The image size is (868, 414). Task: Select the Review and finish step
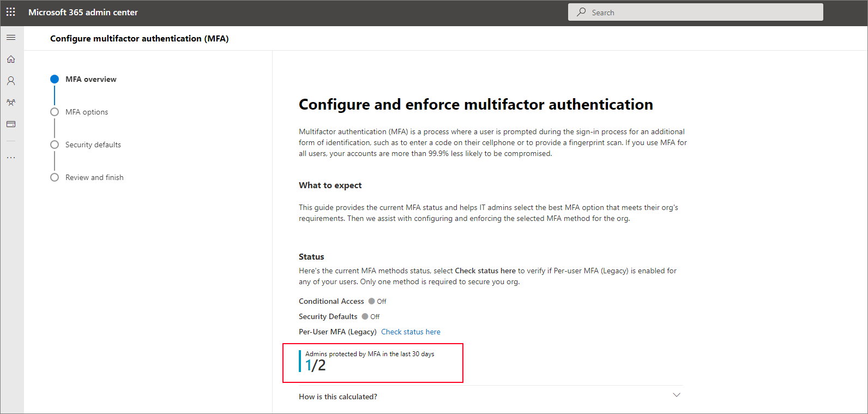[94, 177]
